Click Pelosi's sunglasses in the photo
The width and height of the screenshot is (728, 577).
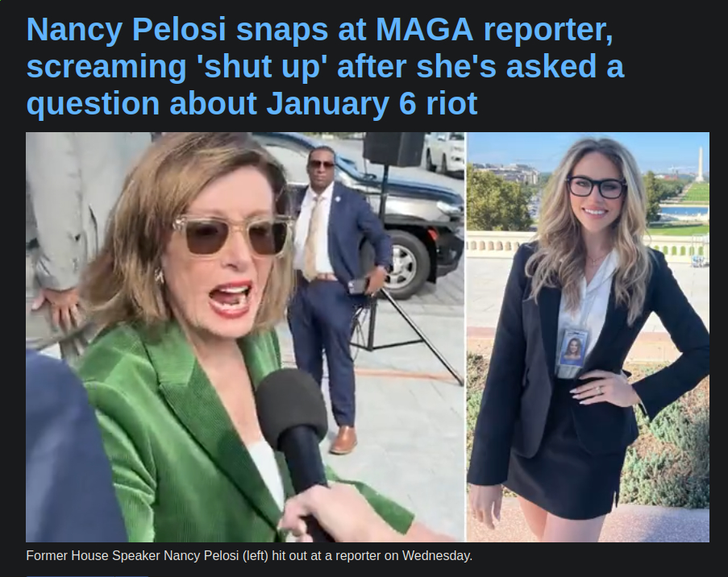[232, 236]
